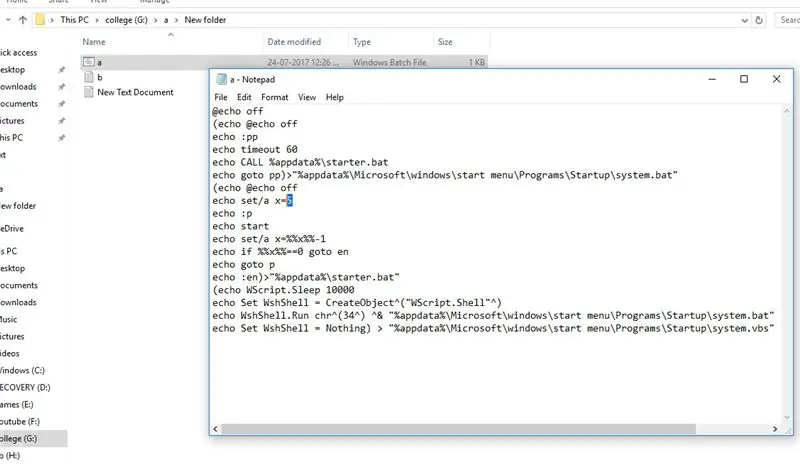Viewport: 800px width, 469px height.
Task: Select 'This PC' in the address breadcrumb
Action: pos(74,20)
